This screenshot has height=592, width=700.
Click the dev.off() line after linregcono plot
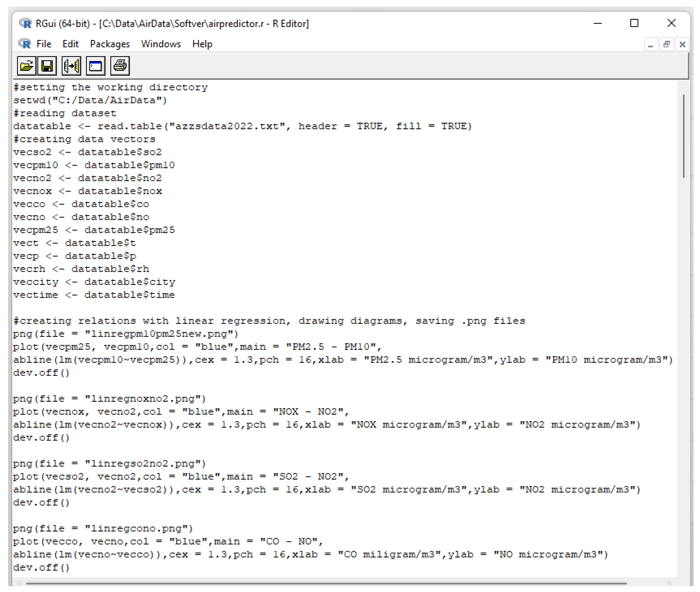click(41, 568)
